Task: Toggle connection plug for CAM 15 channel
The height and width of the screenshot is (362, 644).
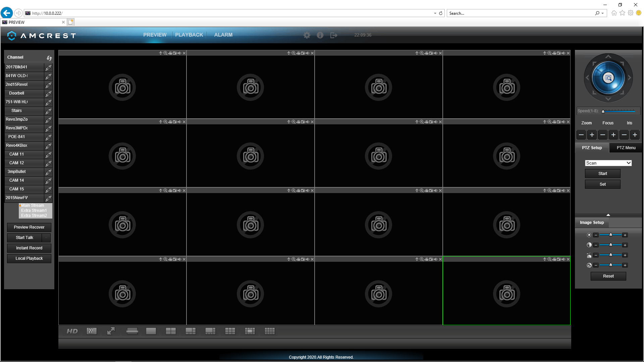Action: click(49, 189)
